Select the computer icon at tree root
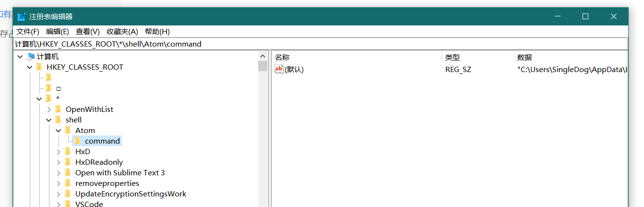The image size is (644, 207). 31,57
